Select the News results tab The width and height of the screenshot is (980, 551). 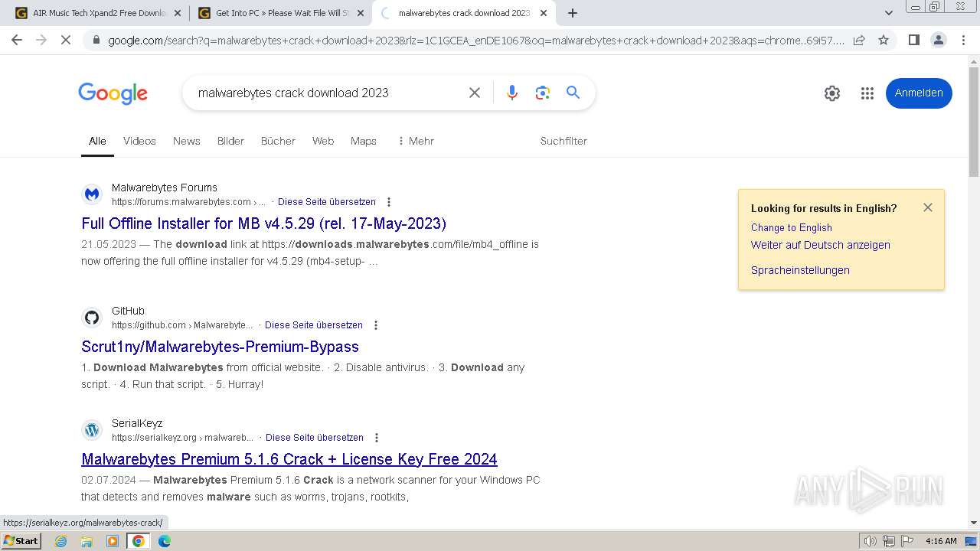click(187, 141)
